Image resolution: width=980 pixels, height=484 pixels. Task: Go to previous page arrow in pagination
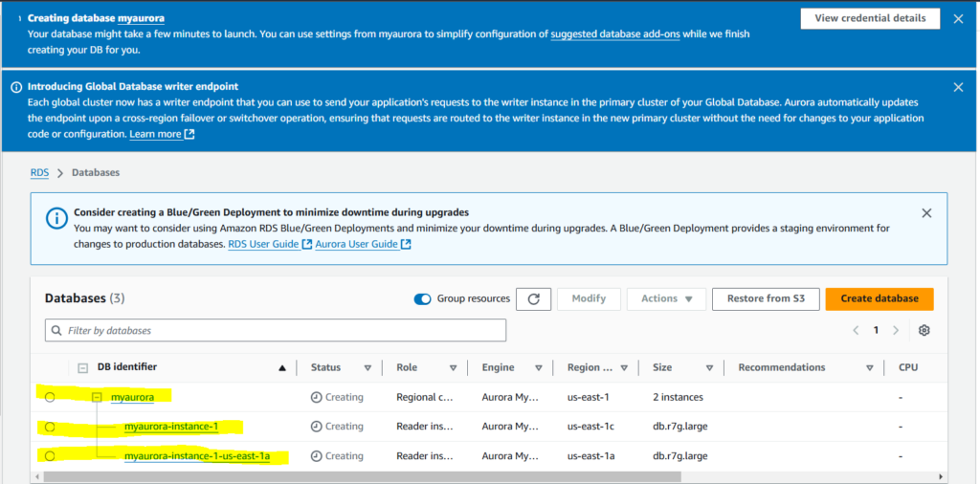(856, 330)
